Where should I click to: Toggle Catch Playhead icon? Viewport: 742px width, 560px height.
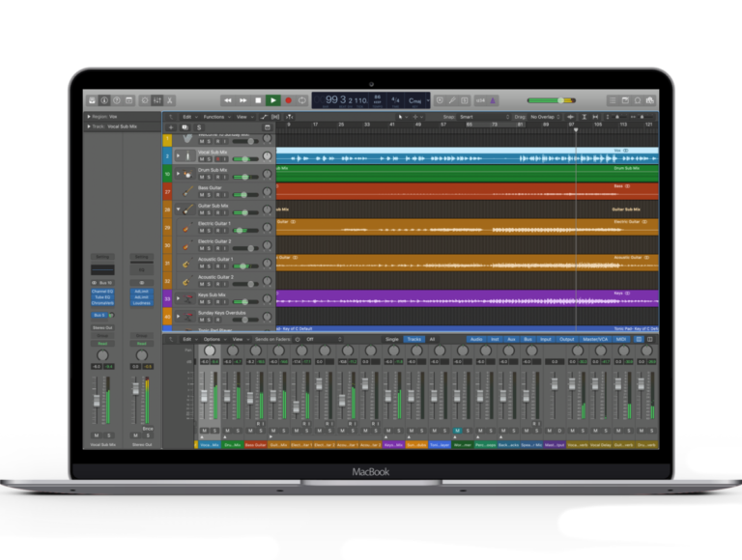289,117
